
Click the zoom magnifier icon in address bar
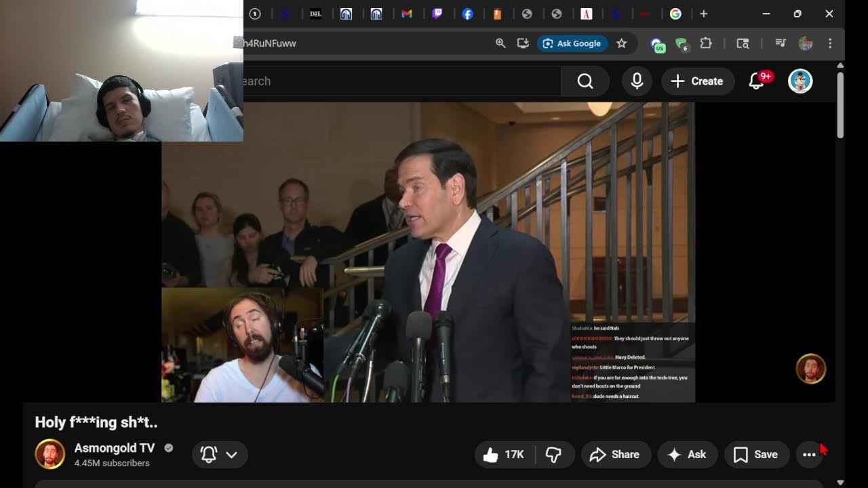[x=500, y=43]
